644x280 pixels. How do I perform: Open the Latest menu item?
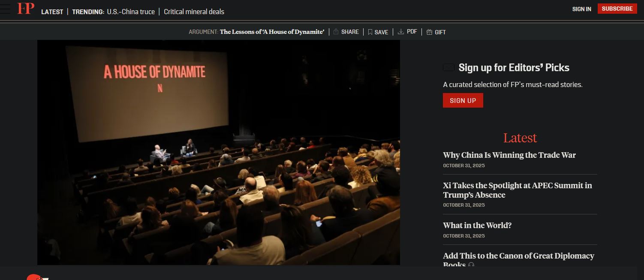(x=52, y=12)
